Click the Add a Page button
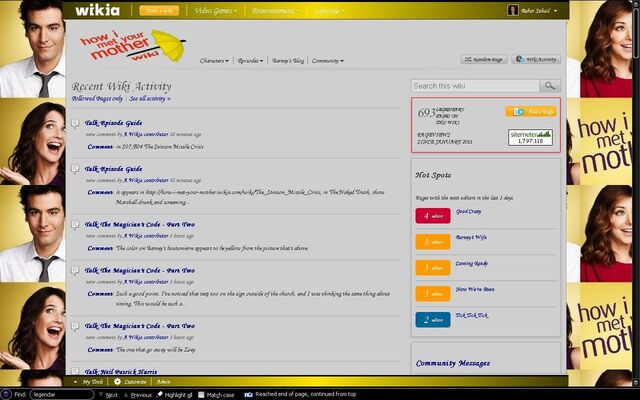Screen dimensions: 640x400 click(531, 111)
